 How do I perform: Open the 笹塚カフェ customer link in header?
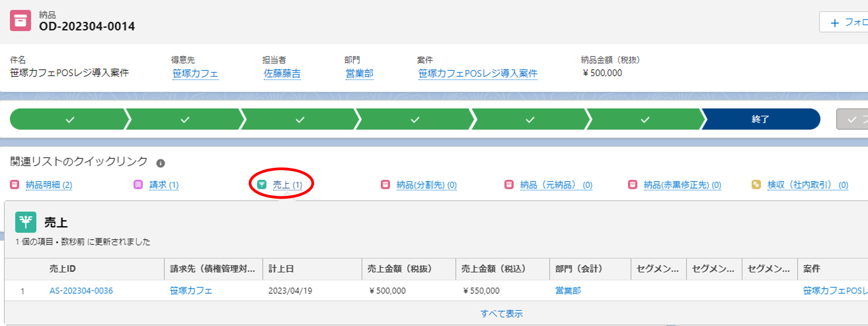(195, 73)
